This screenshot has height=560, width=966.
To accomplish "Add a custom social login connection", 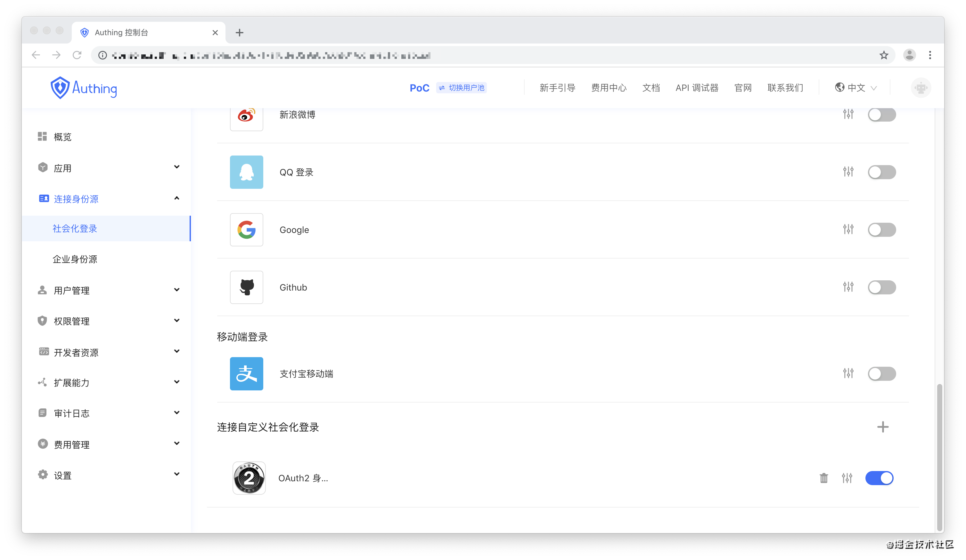I will pyautogui.click(x=882, y=427).
